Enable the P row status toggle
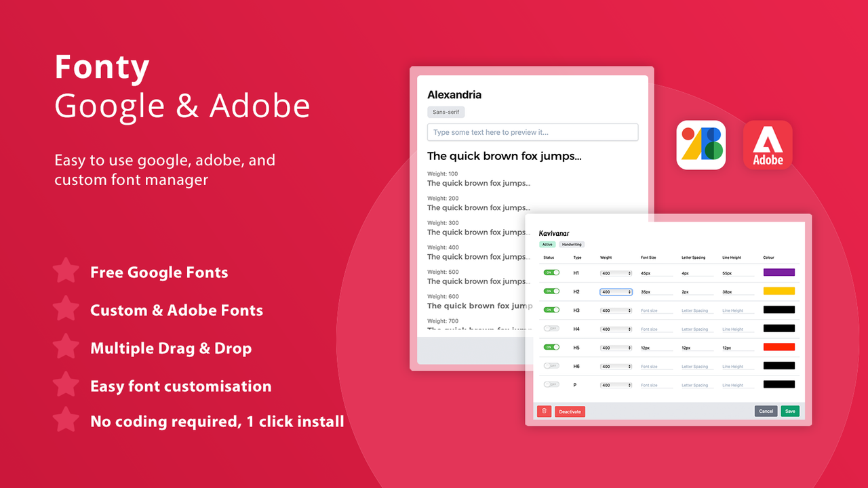This screenshot has width=868, height=488. pyautogui.click(x=551, y=384)
